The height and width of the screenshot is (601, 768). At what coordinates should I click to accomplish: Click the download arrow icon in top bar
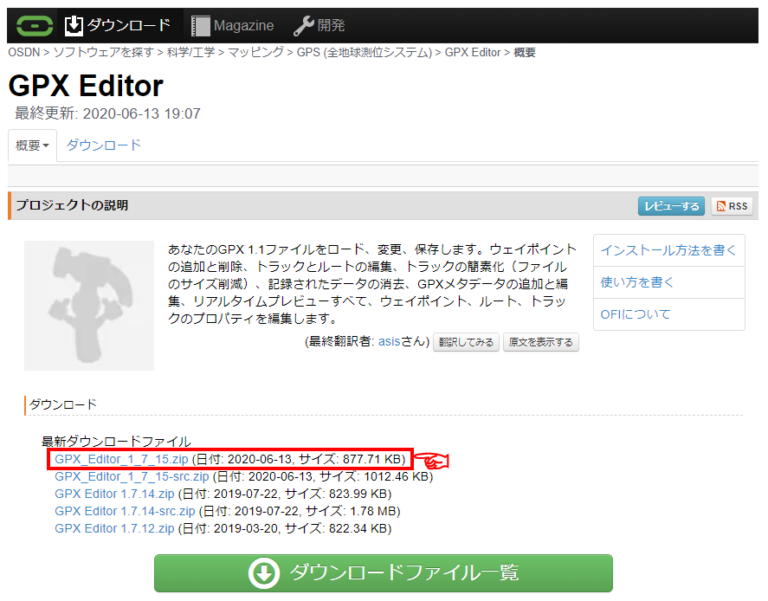[x=74, y=25]
